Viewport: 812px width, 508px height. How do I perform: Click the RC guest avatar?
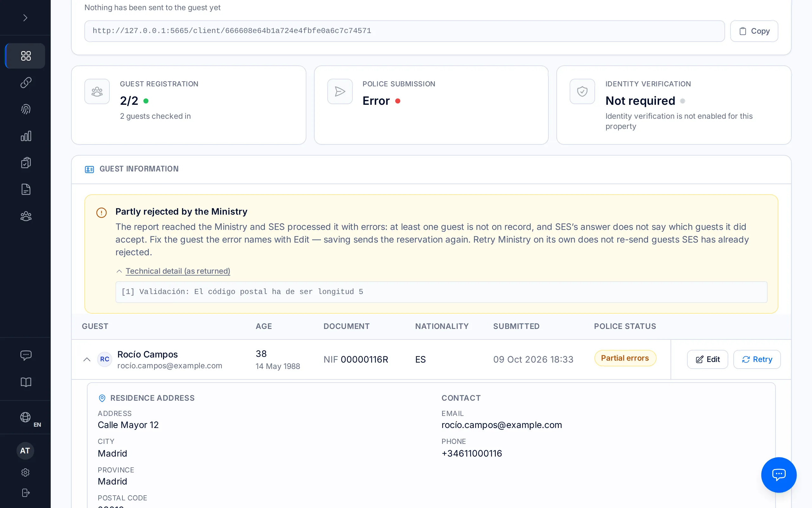(x=104, y=359)
